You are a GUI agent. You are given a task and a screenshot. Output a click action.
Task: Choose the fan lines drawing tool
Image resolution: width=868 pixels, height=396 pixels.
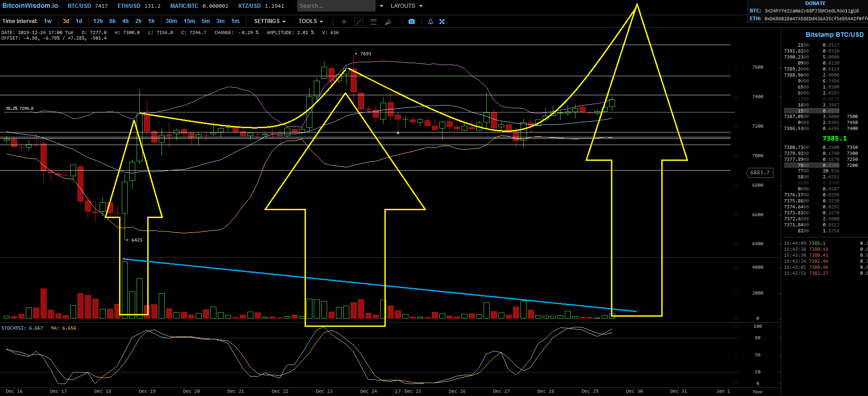tap(389, 22)
